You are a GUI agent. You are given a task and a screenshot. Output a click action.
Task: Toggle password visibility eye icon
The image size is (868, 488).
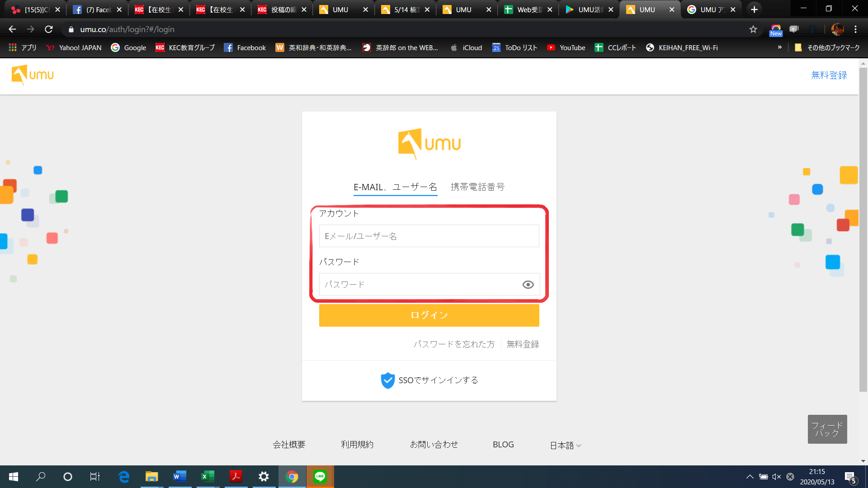528,285
